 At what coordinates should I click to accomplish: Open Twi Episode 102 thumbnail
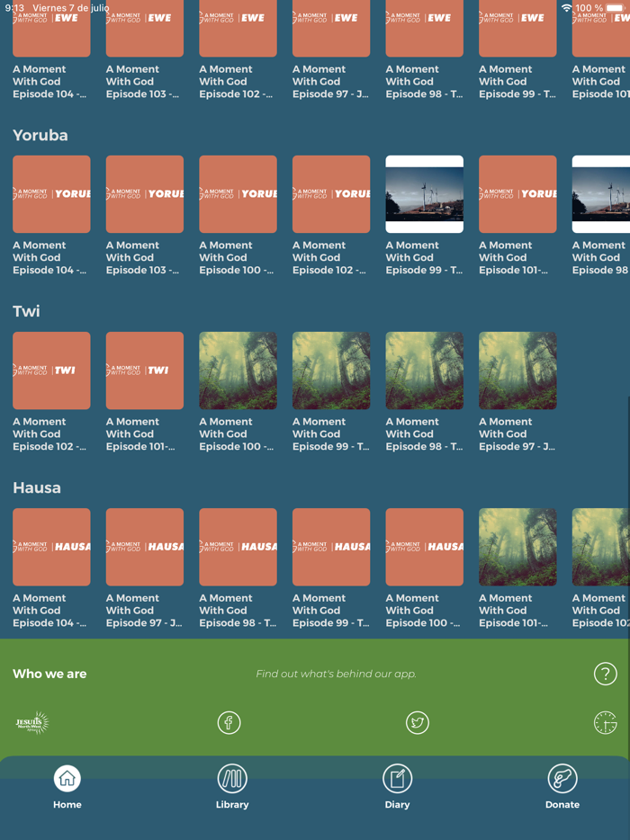pyautogui.click(x=51, y=371)
